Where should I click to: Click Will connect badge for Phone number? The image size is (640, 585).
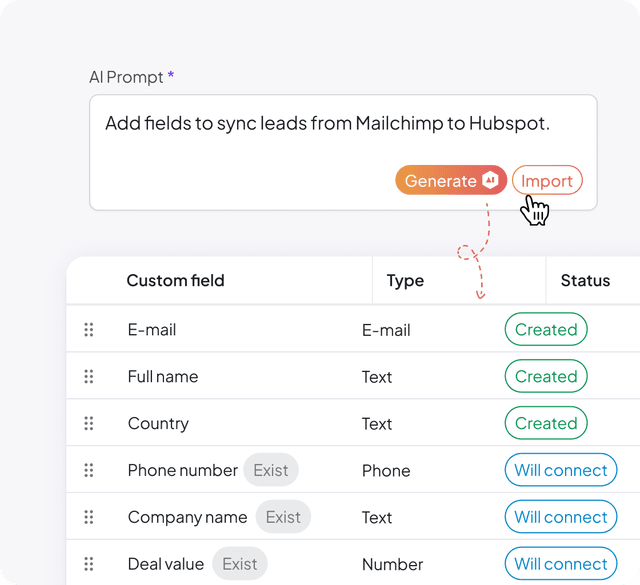[x=560, y=470]
